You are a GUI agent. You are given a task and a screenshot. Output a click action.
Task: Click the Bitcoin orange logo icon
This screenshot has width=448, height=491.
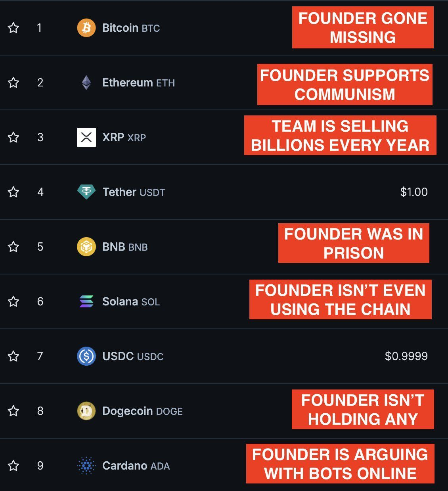(86, 28)
